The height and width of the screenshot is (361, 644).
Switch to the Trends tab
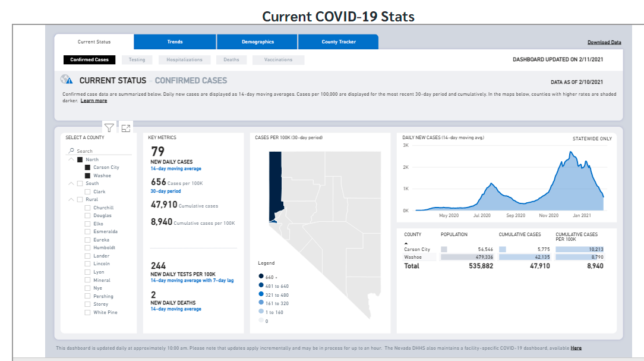click(x=175, y=42)
